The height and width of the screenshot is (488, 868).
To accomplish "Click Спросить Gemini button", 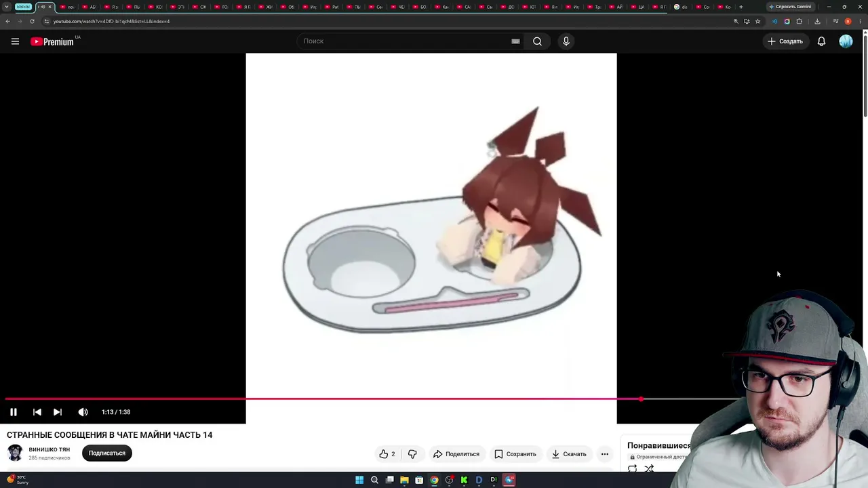I will coord(790,7).
